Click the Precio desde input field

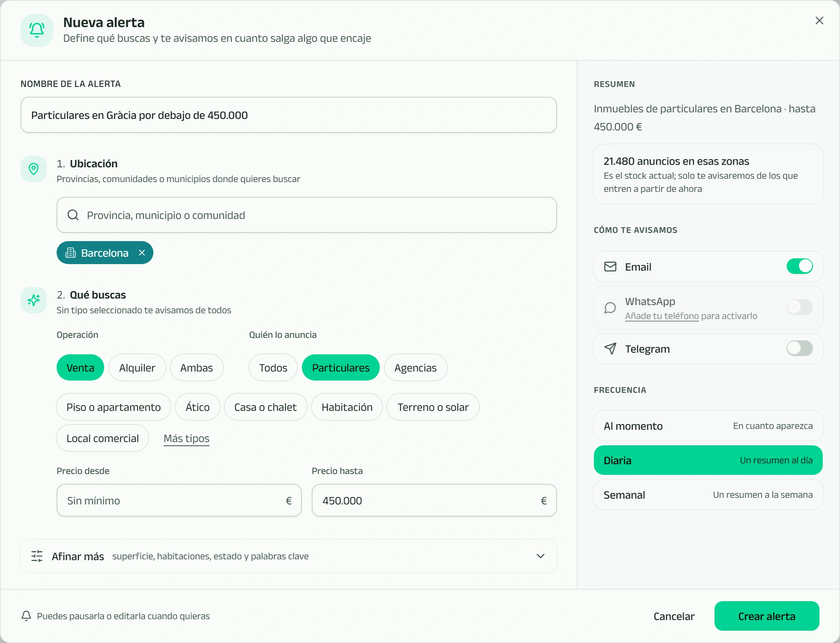point(179,500)
